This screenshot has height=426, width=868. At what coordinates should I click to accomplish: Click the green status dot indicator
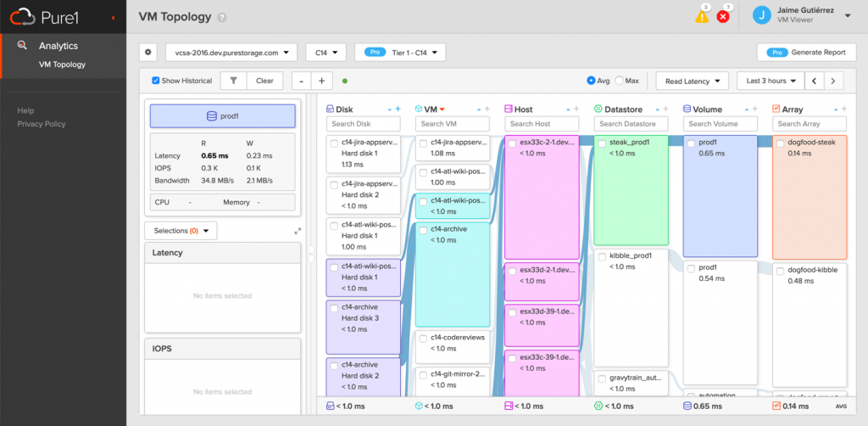point(345,81)
